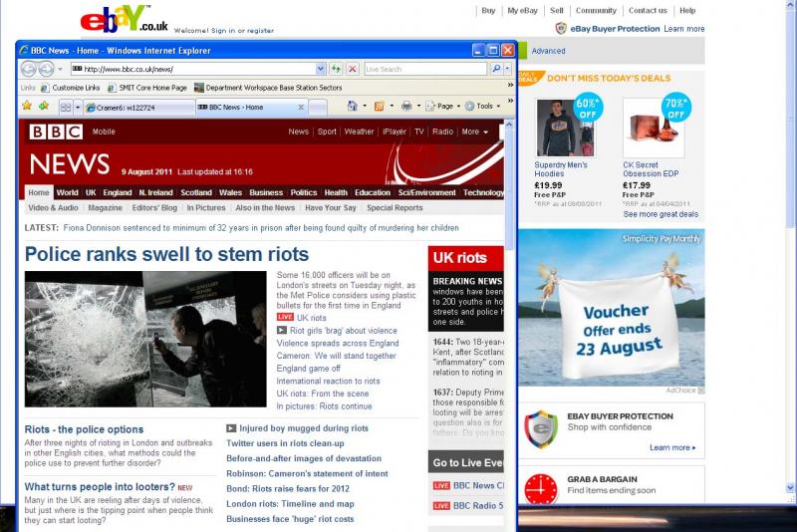
Task: Click Advanced search link on eBay
Action: [x=548, y=51]
